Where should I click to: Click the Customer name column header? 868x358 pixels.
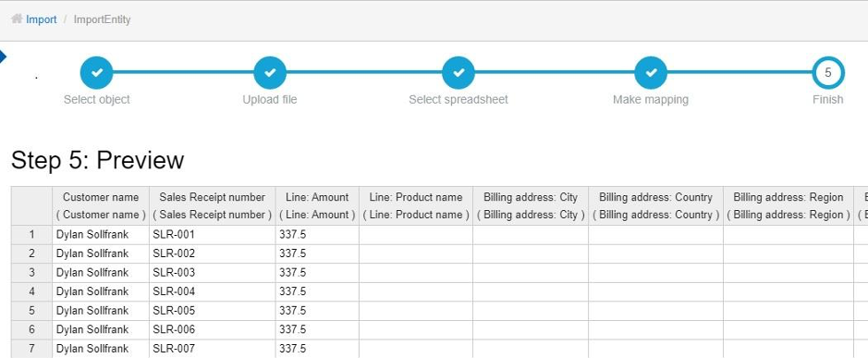pyautogui.click(x=101, y=205)
